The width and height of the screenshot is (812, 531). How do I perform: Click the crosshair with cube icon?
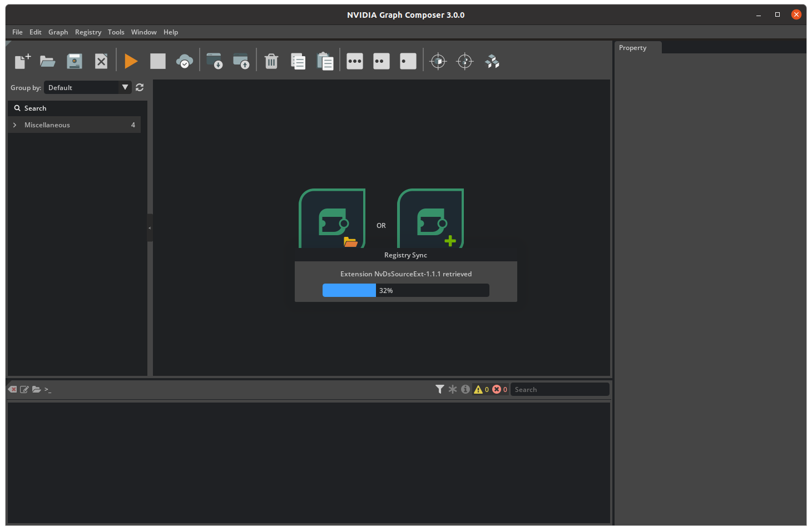pos(438,61)
